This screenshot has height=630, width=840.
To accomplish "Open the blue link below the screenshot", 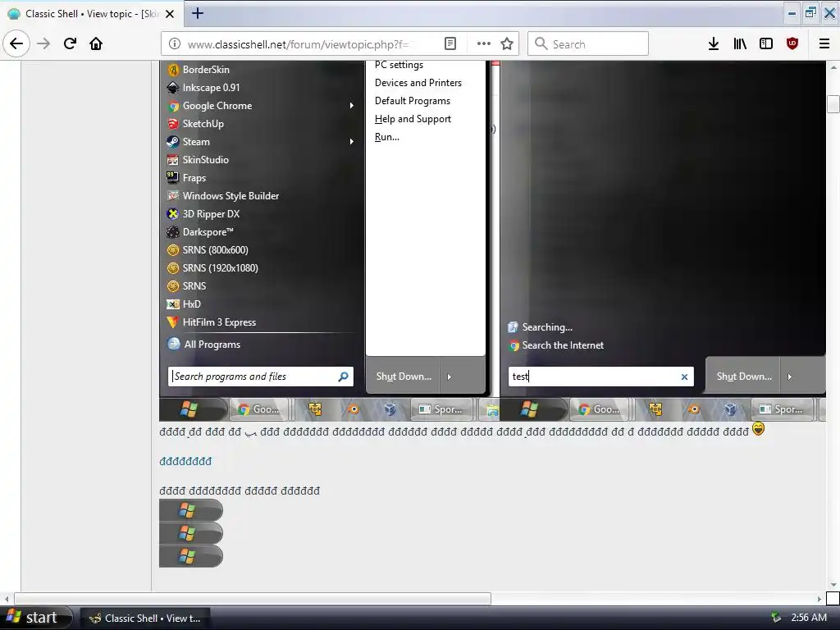I will click(x=185, y=461).
